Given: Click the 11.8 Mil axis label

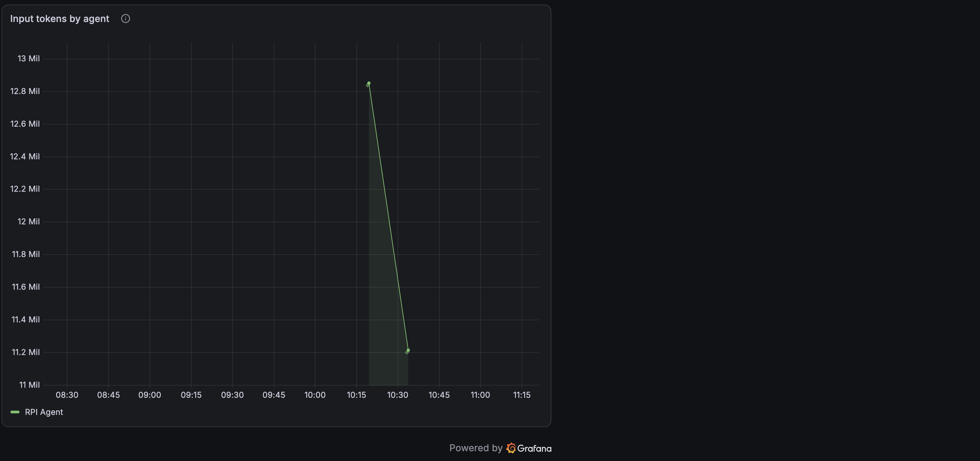Looking at the screenshot, I should pos(26,254).
